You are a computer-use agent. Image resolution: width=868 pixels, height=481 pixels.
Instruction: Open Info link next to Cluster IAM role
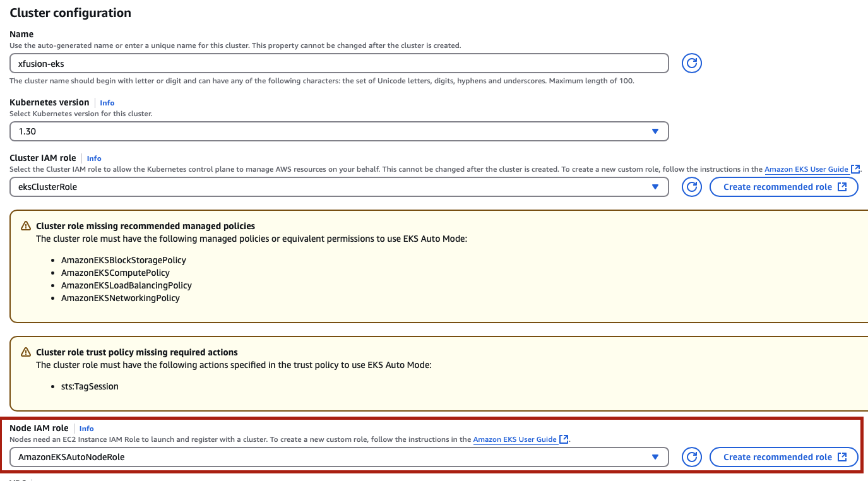click(x=94, y=158)
